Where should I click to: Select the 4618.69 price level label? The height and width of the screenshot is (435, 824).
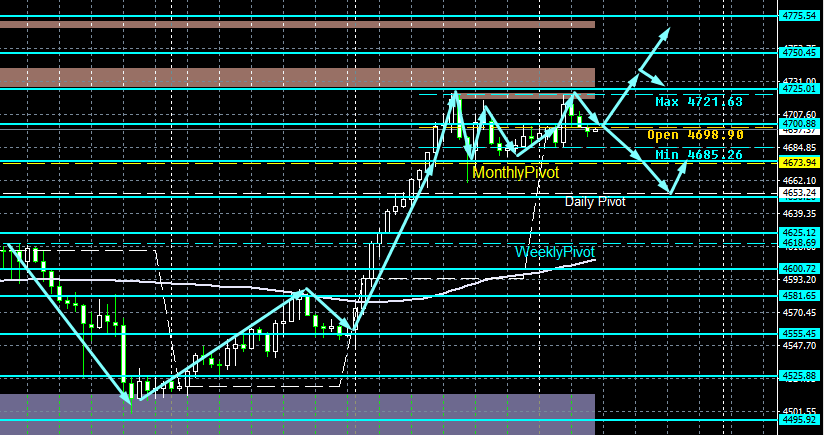(x=799, y=242)
